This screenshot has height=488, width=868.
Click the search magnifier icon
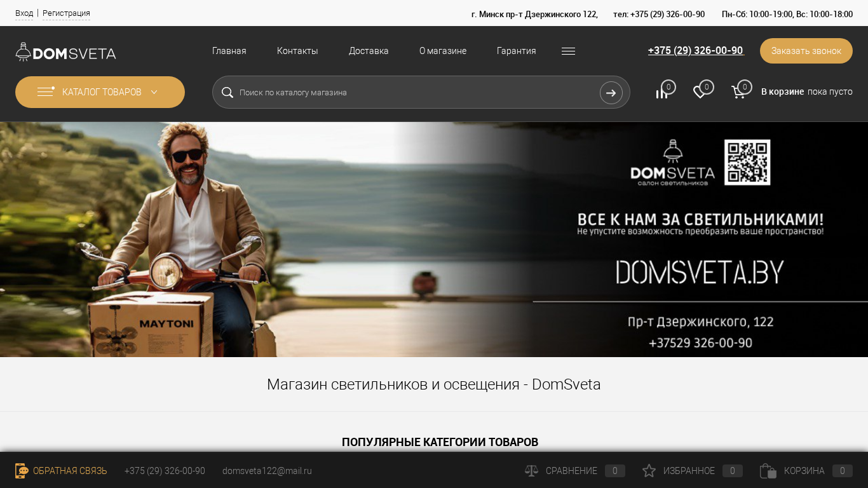pyautogui.click(x=227, y=92)
